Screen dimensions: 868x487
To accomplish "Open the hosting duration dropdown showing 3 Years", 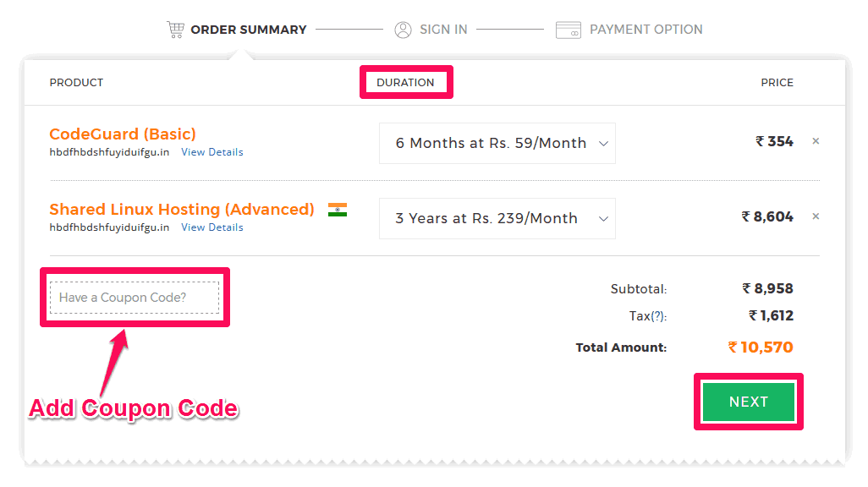I will 497,218.
